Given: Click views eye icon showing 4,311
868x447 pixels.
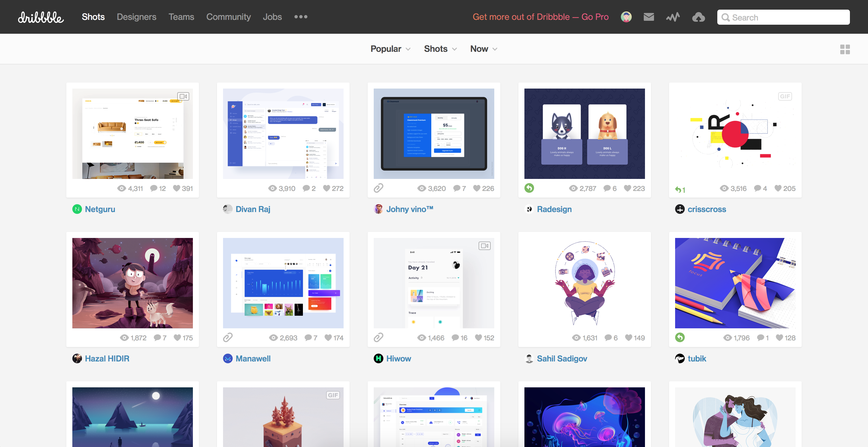Looking at the screenshot, I should (122, 188).
